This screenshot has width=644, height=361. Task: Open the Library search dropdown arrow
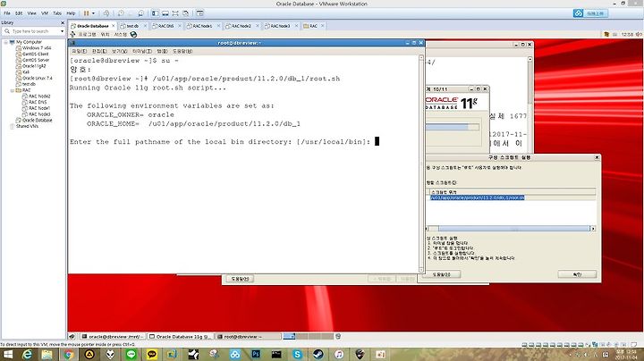(x=62, y=31)
